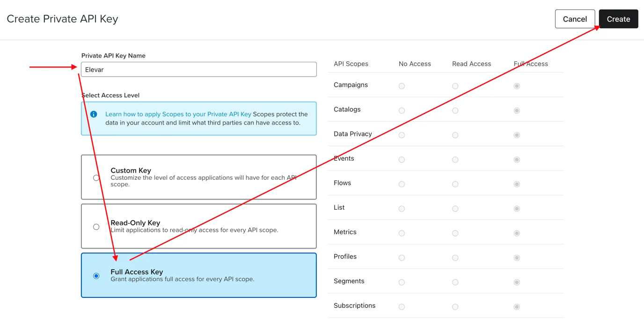Set Events scope to Read Access

[x=455, y=160]
